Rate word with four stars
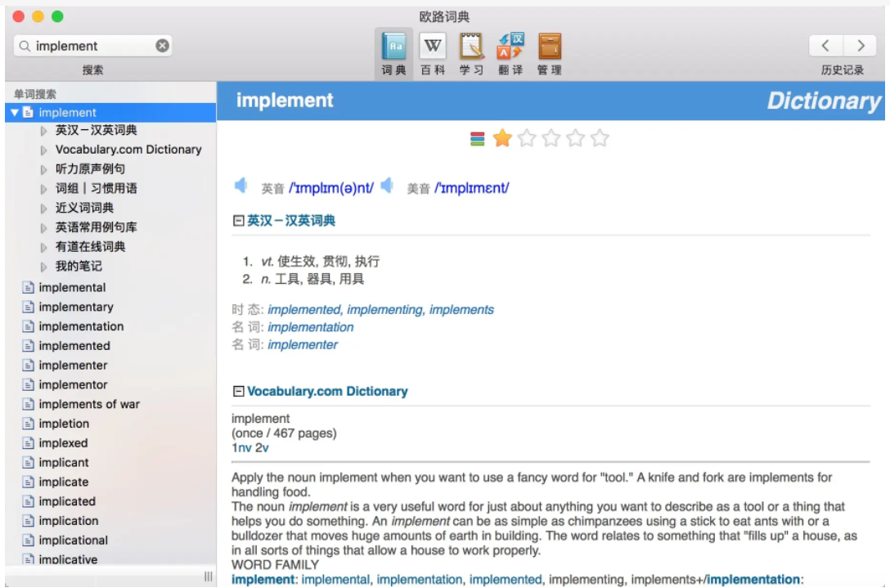The height and width of the screenshot is (588, 890). click(x=576, y=138)
